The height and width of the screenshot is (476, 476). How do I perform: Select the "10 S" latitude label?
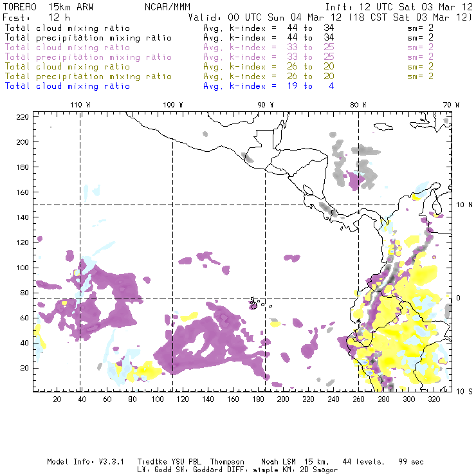464,392
